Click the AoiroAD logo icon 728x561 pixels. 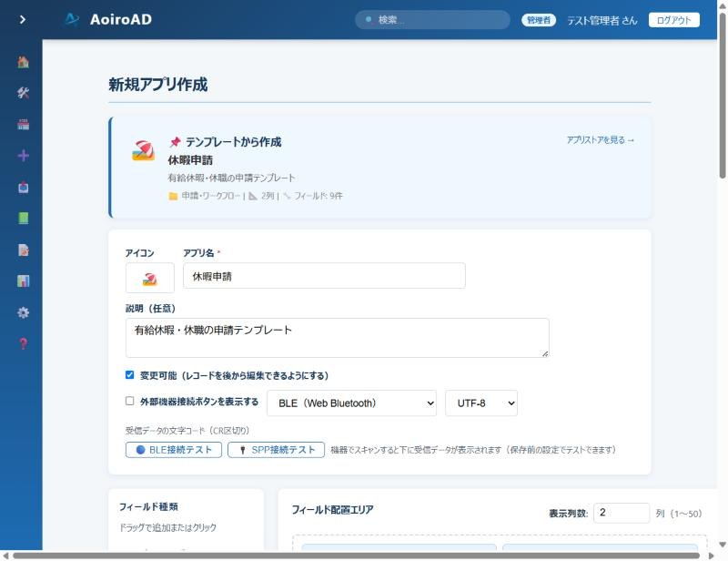[72, 19]
